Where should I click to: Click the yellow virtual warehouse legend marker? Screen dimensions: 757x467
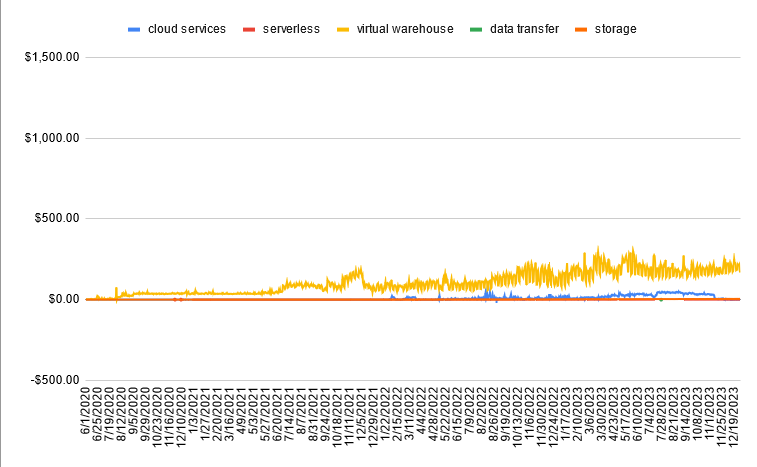pyautogui.click(x=341, y=29)
